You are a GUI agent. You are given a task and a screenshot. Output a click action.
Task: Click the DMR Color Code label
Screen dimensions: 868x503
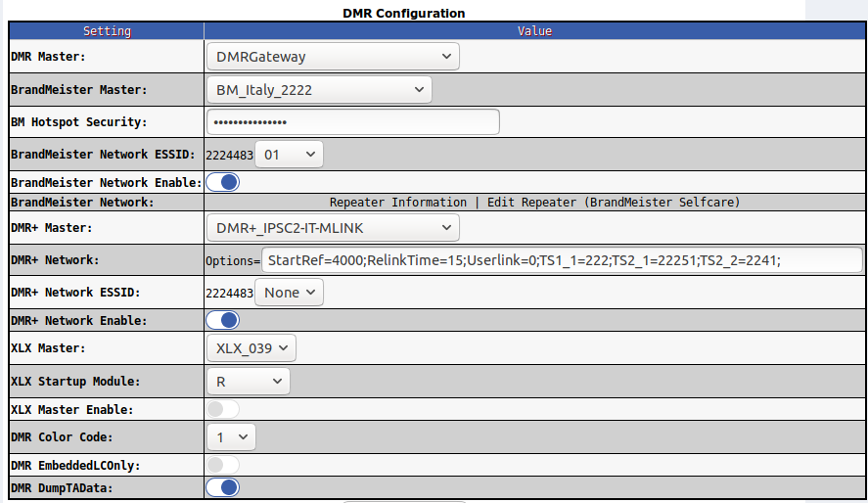point(62,437)
